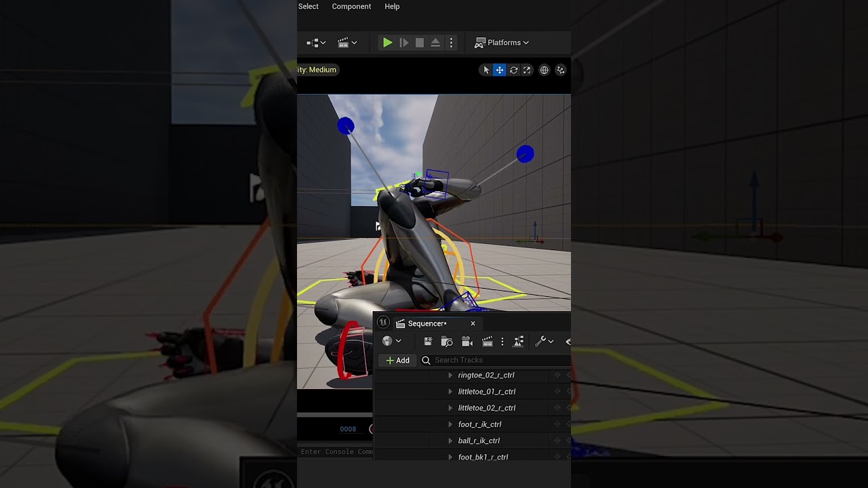Expand littletoe_01_r_ctrl track
868x488 pixels.
pos(450,392)
